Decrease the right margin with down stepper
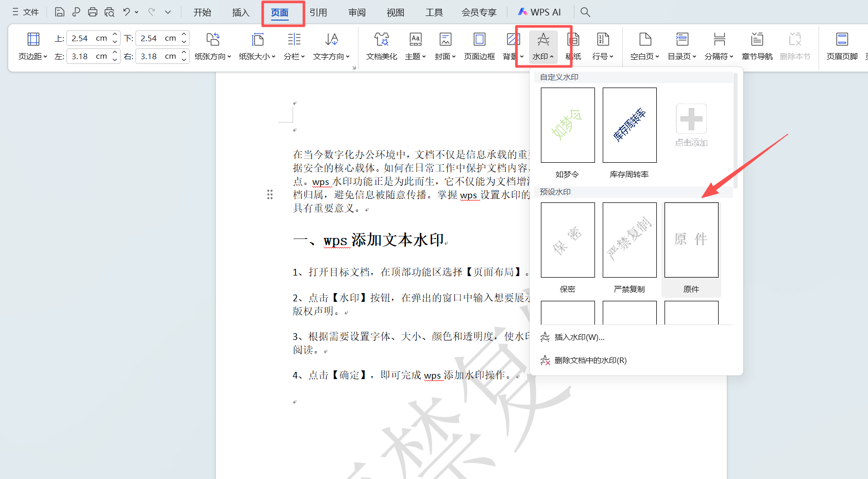Viewport: 868px width, 479px height. 184,60
